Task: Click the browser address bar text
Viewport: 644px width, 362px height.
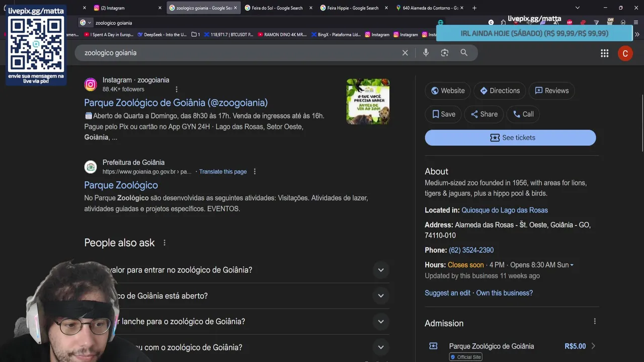Action: tap(114, 23)
